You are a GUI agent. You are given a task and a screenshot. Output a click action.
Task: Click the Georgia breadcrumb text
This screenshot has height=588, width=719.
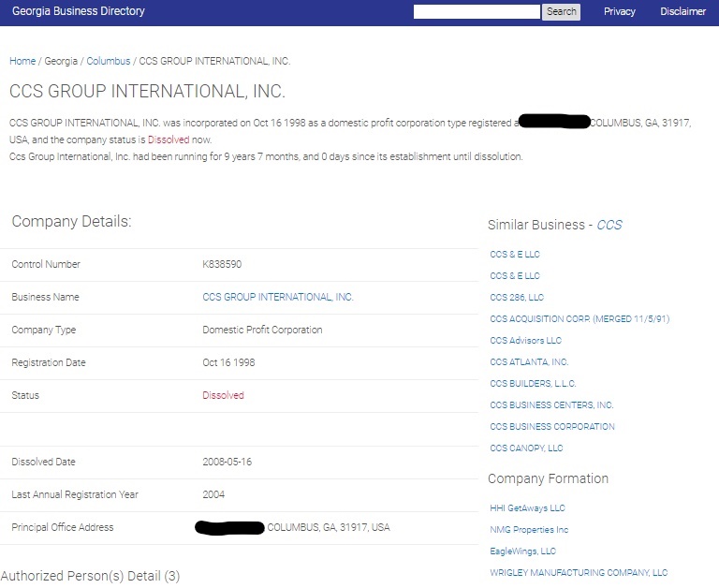coord(61,61)
